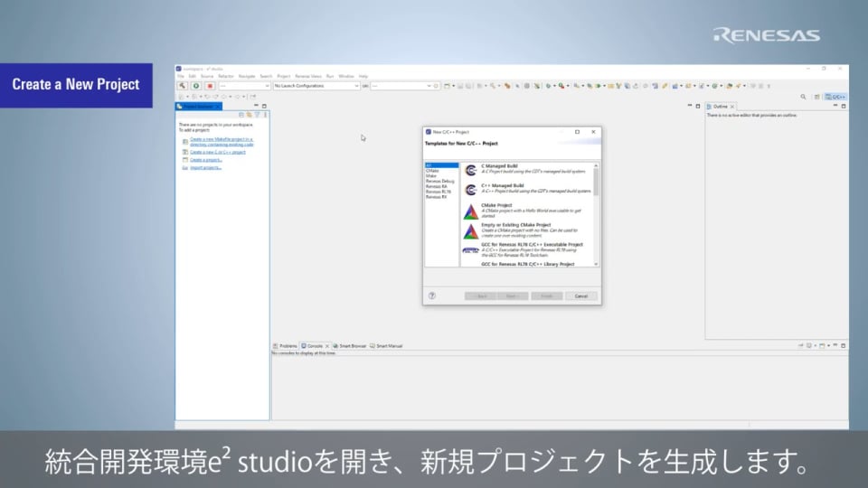Viewport: 868px width, 488px height.
Task: Open the Edit menu
Action: coord(192,76)
